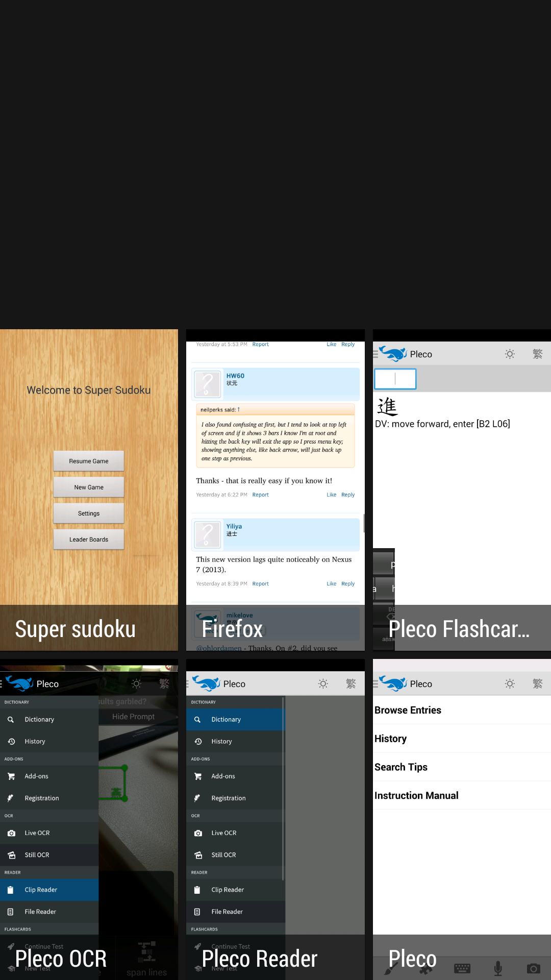Click Pleco whale logo in Flashcards card

(393, 354)
